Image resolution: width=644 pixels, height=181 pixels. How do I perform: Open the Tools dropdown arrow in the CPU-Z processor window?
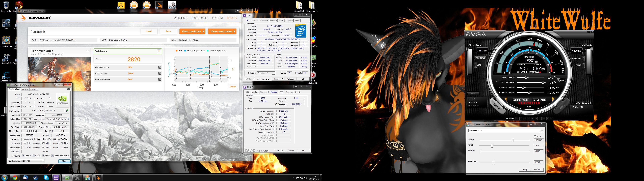pos(282,79)
